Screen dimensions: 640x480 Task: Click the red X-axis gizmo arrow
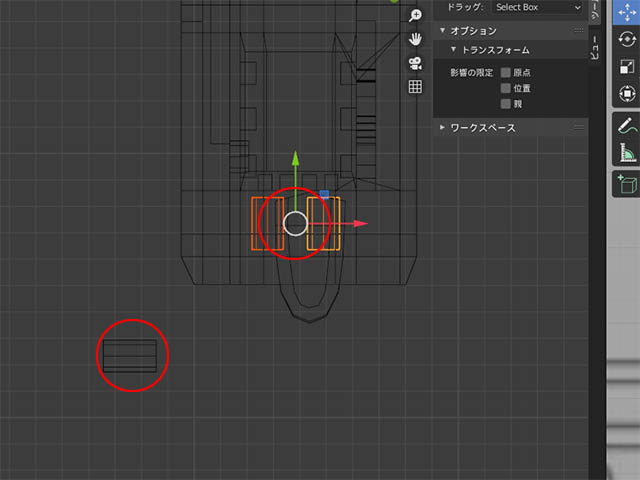[361, 224]
